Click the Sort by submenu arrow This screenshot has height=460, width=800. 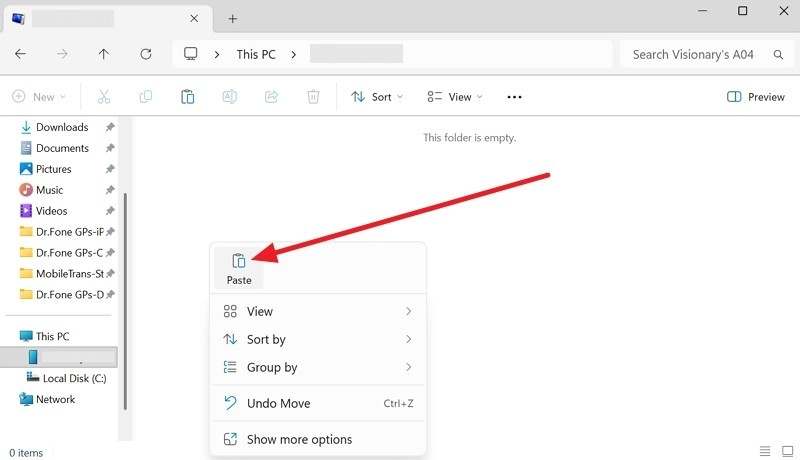pyautogui.click(x=408, y=339)
